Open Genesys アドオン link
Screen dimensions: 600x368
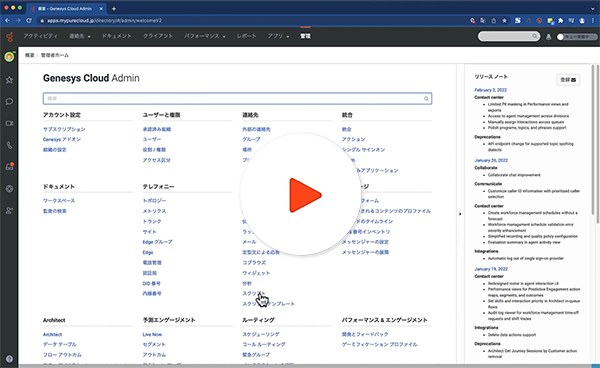[62, 140]
